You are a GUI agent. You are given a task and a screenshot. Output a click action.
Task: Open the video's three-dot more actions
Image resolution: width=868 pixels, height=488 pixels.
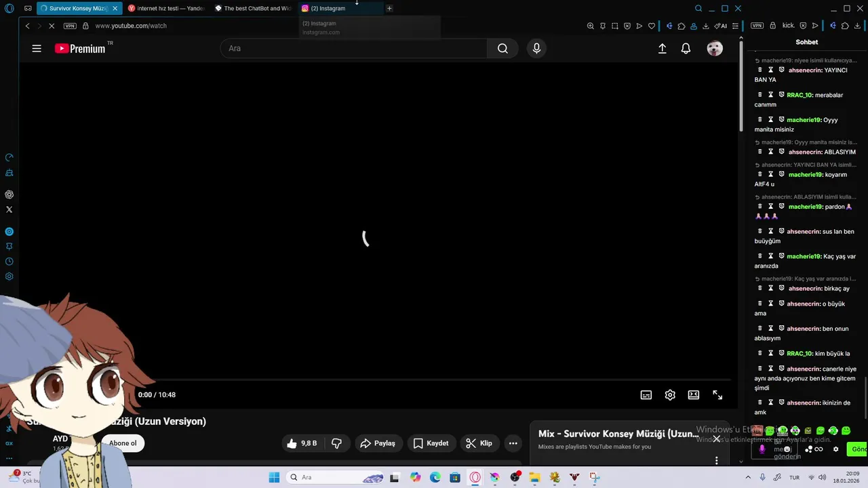tap(513, 443)
